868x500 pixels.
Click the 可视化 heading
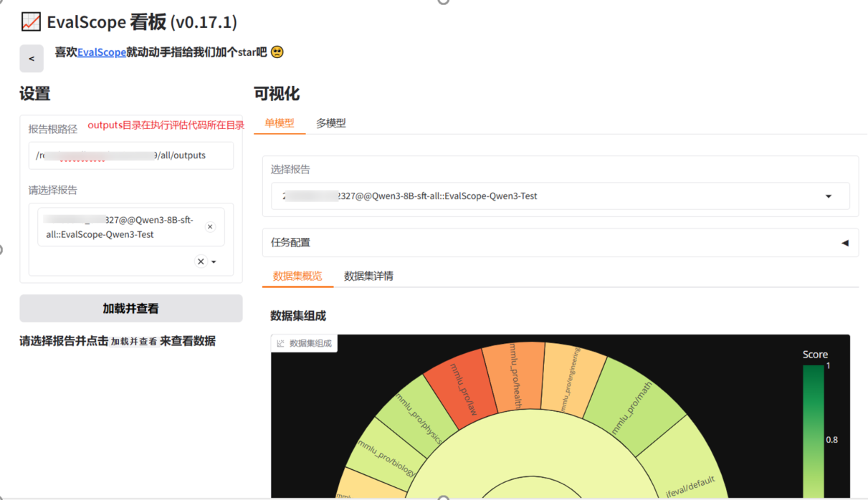tap(277, 94)
